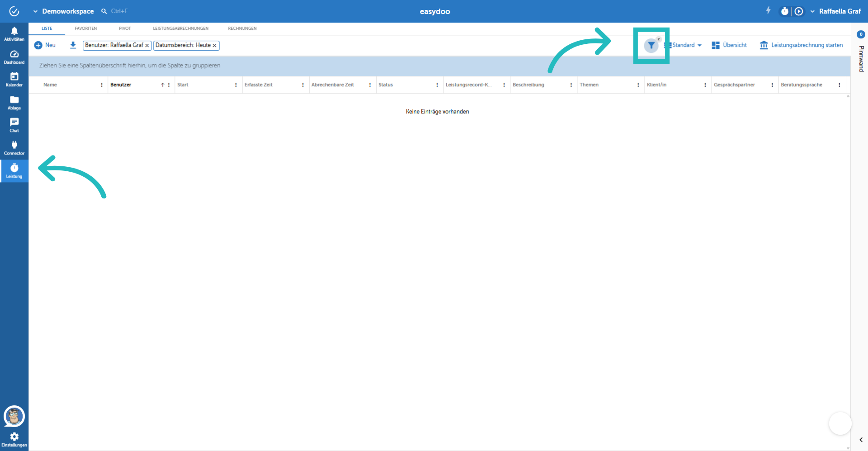The height and width of the screenshot is (451, 868).
Task: Open the Kalender sidebar item
Action: point(14,80)
